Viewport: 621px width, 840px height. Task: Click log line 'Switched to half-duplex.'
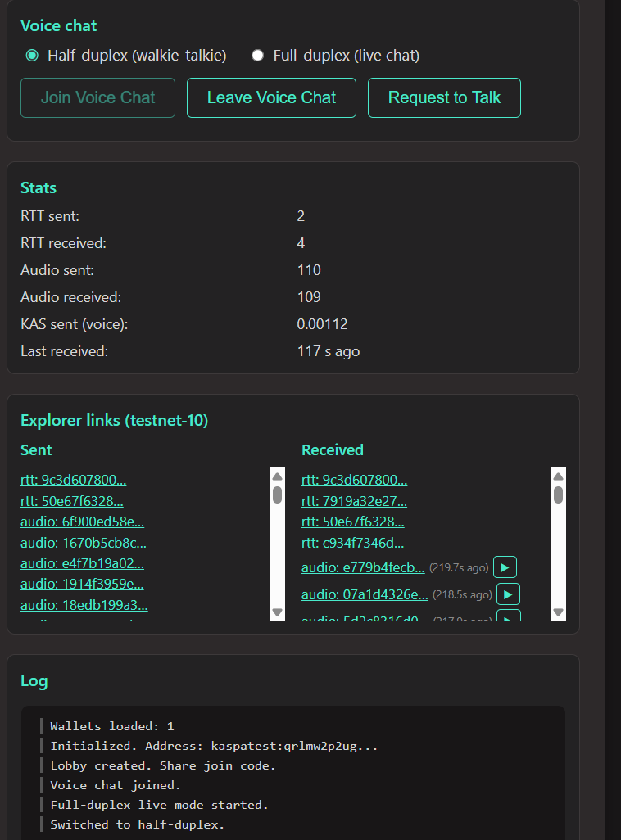click(138, 824)
